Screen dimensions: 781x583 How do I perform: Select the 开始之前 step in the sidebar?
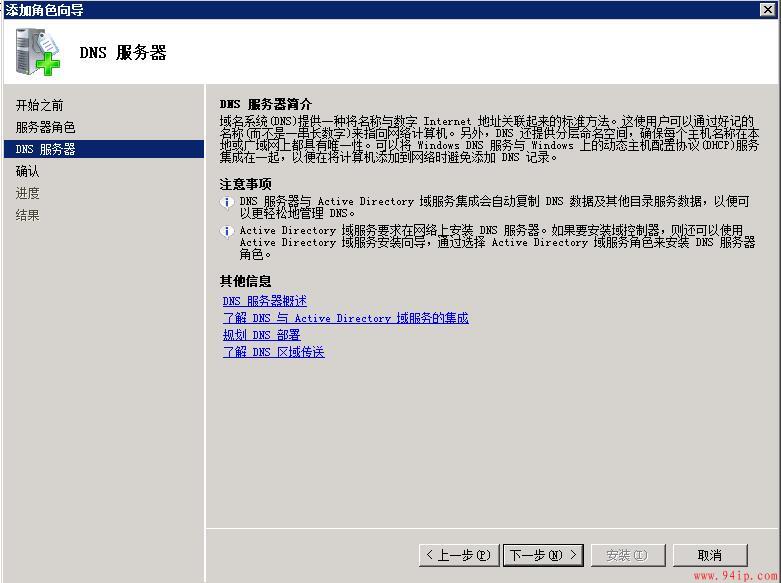39,105
